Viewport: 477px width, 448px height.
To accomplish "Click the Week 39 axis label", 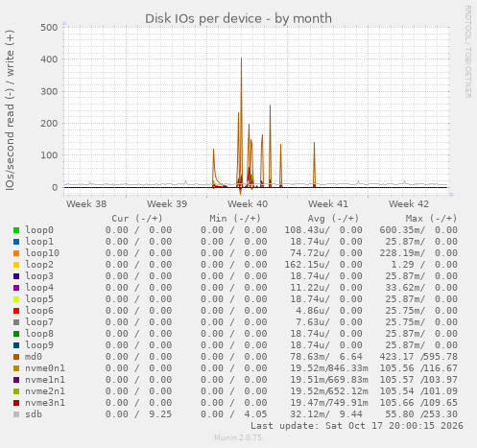I will coord(167,203).
